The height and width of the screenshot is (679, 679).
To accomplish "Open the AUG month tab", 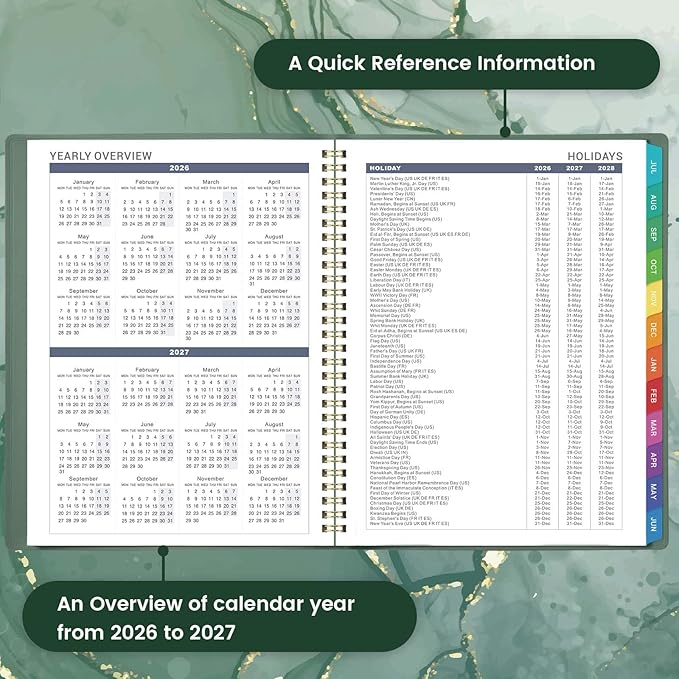I will click(653, 202).
